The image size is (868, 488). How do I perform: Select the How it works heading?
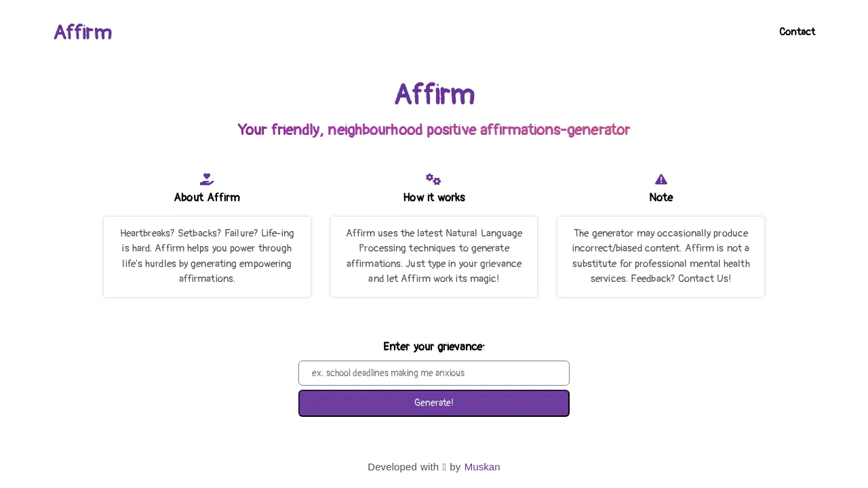point(433,197)
